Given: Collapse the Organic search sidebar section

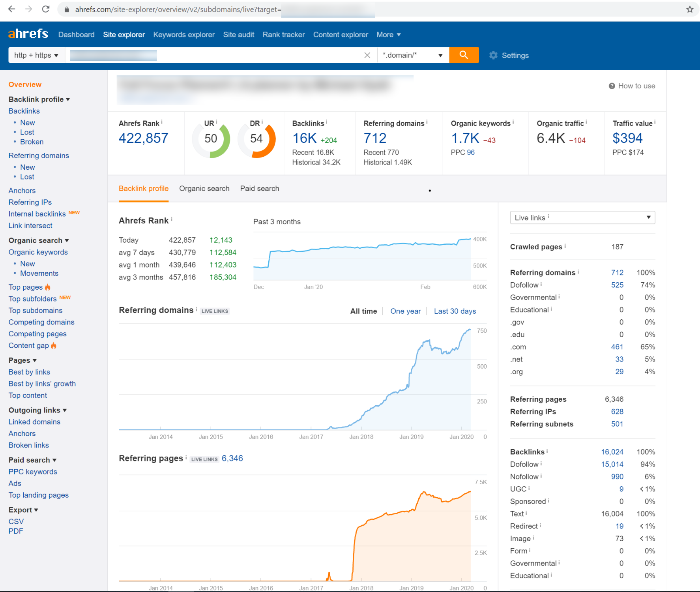Looking at the screenshot, I should [39, 240].
